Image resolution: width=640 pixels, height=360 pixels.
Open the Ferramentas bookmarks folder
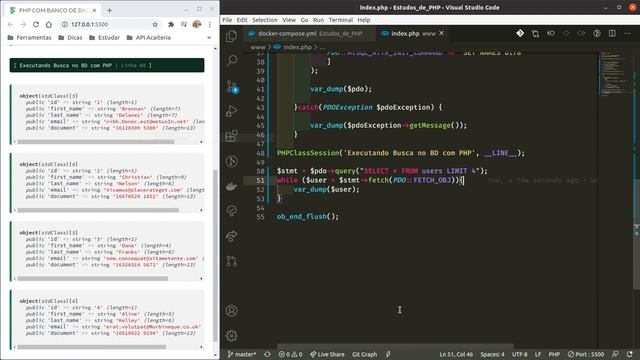click(x=29, y=38)
